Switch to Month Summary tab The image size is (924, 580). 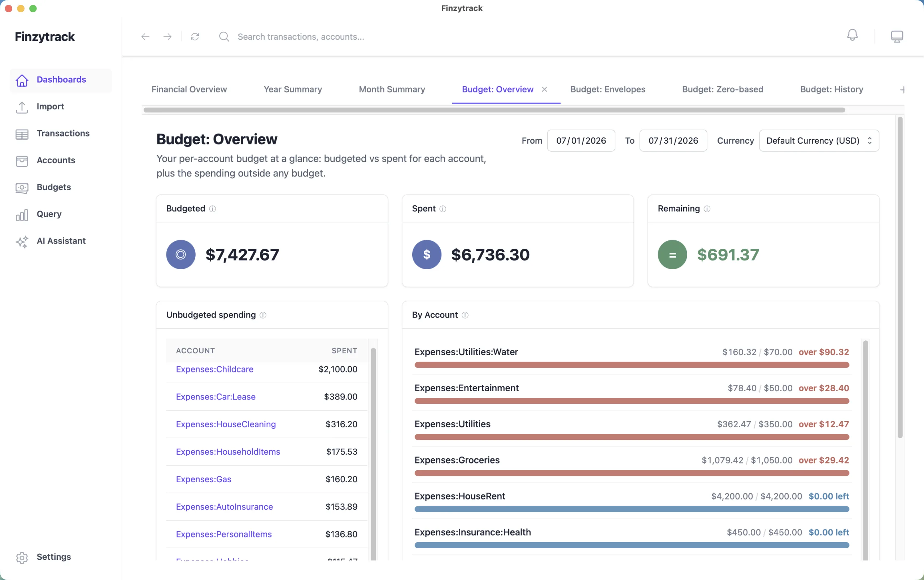(x=392, y=89)
